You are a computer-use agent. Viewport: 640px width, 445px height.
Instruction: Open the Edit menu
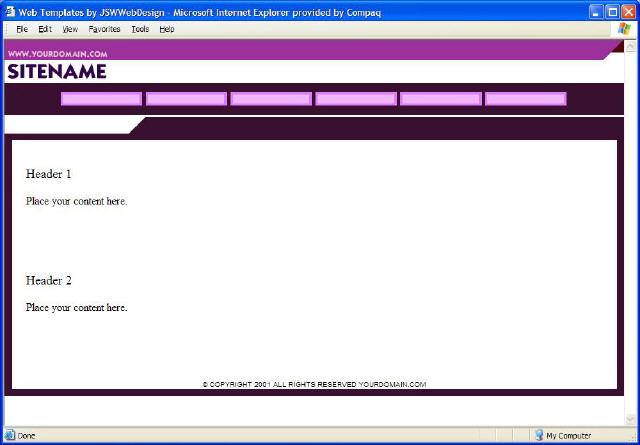point(45,29)
